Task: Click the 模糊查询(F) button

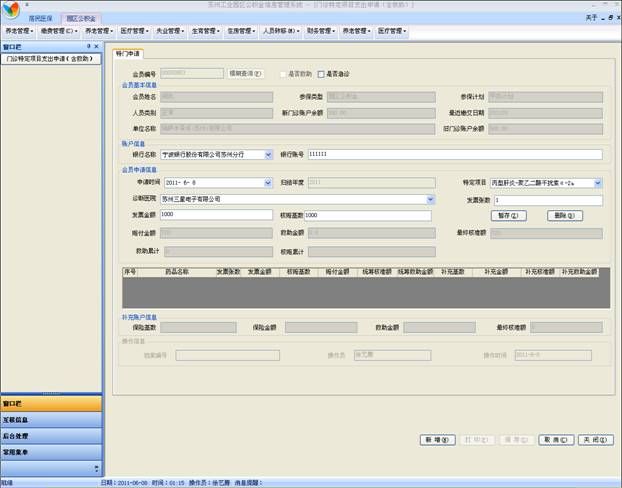Action: click(x=246, y=74)
